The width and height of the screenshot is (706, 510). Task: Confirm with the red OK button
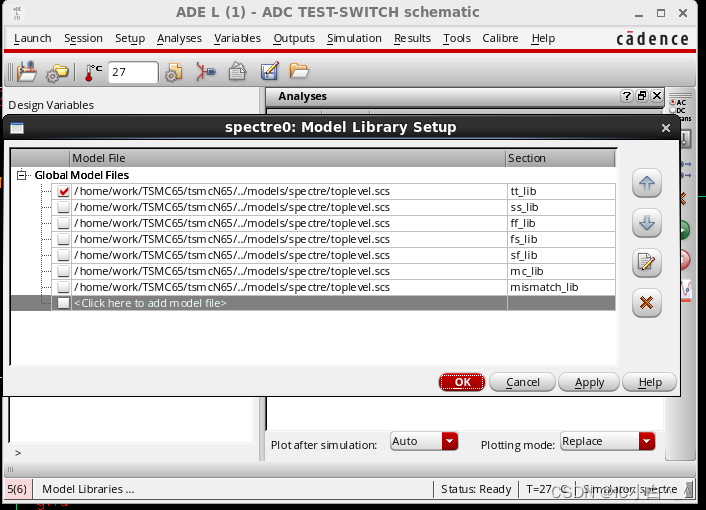point(462,382)
